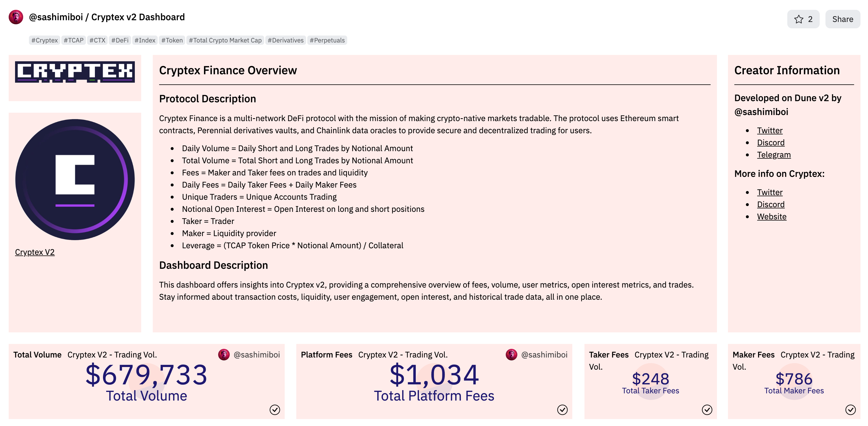The width and height of the screenshot is (868, 426).
Task: Open the Share dialog
Action: coord(842,19)
